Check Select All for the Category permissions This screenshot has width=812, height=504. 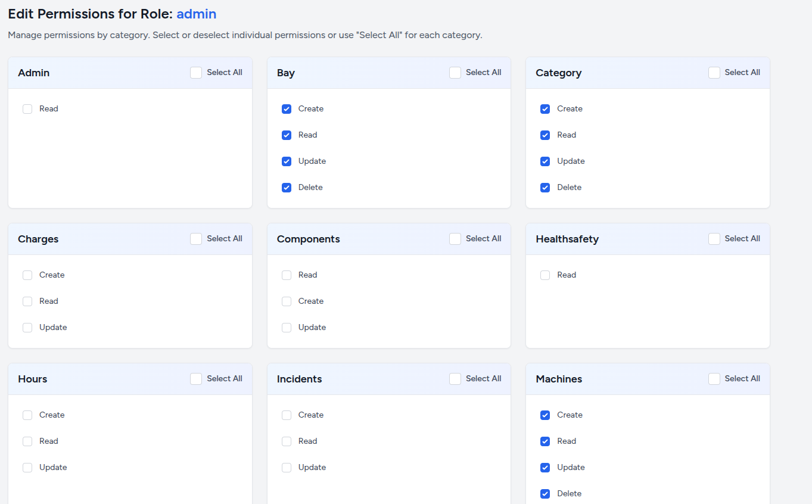[x=714, y=72]
